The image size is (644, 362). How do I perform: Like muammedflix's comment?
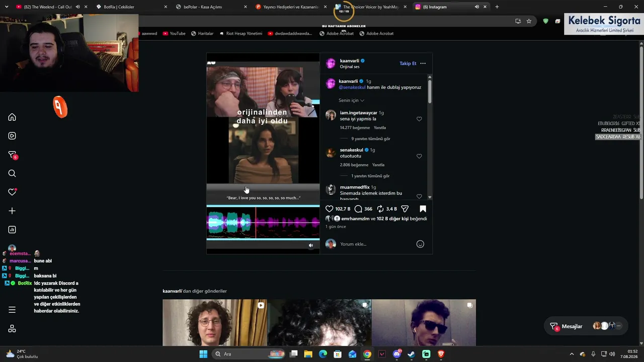pyautogui.click(x=419, y=196)
